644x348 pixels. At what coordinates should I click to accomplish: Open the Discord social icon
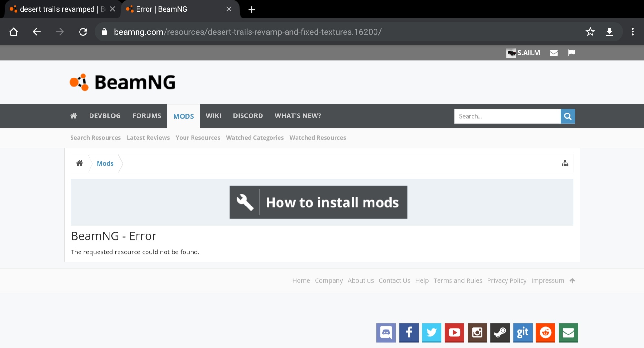click(386, 333)
